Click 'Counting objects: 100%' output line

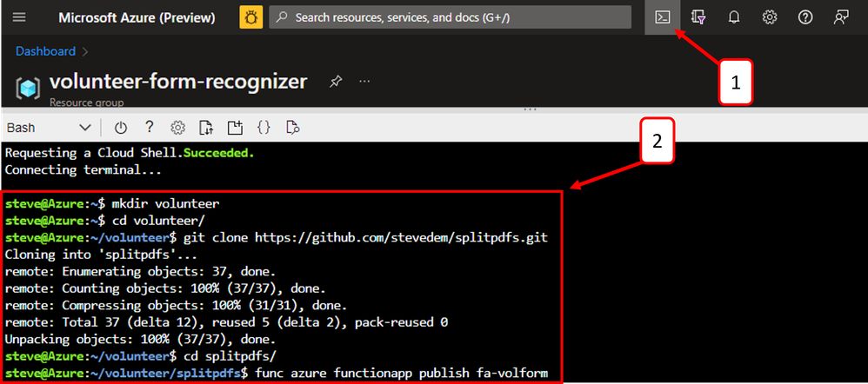pyautogui.click(x=165, y=288)
